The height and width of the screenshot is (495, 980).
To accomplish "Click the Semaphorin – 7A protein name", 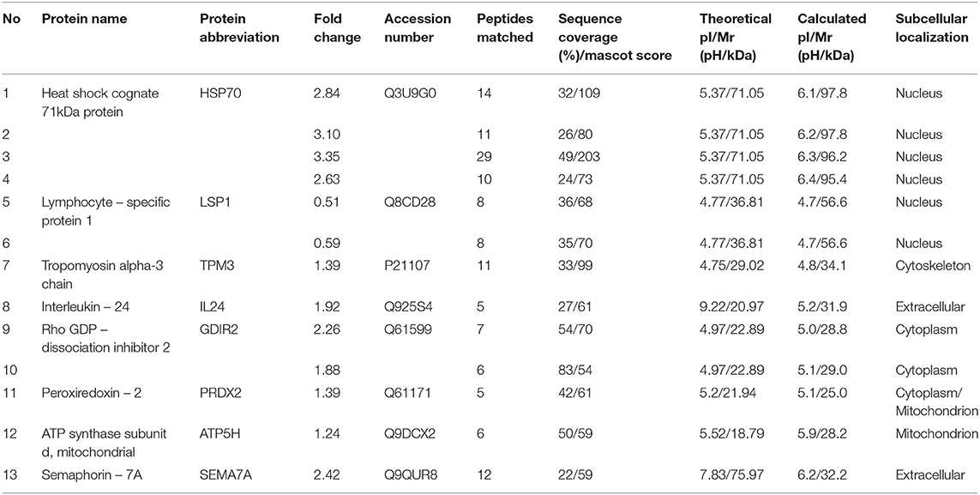I will click(x=84, y=474).
